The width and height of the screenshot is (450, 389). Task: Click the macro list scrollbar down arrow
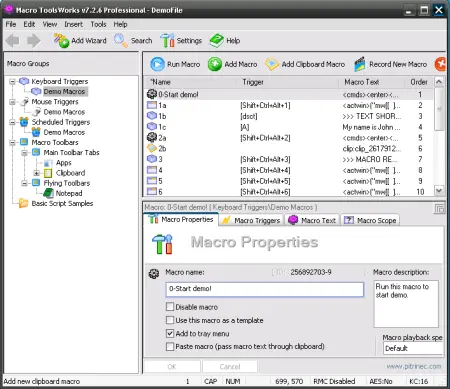tap(439, 191)
